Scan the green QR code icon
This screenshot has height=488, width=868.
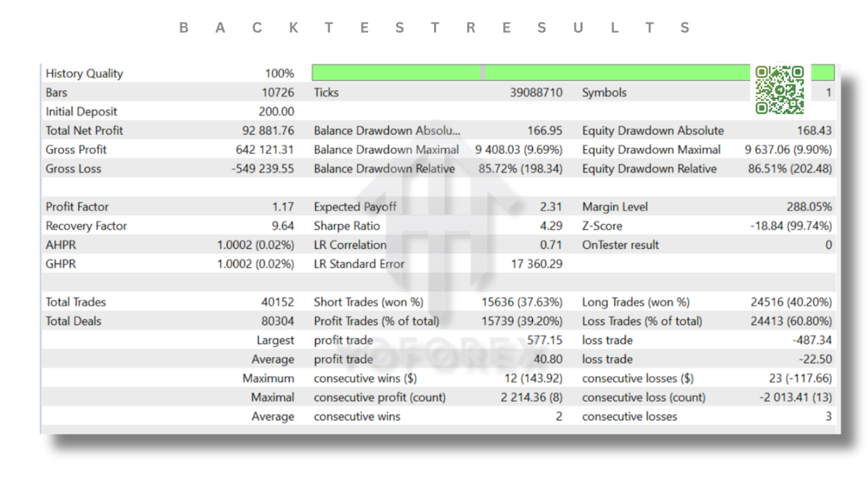tap(779, 89)
